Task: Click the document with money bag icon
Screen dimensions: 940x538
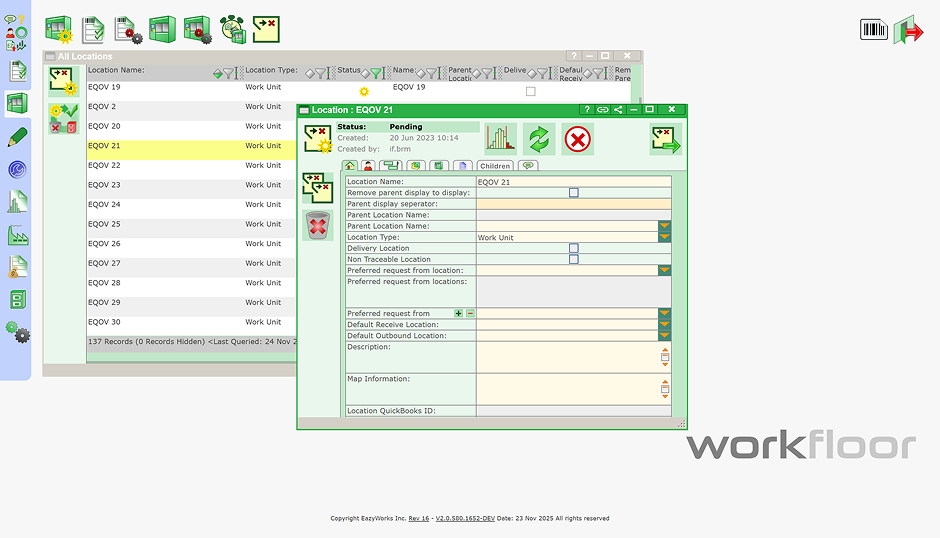Action: [17, 267]
